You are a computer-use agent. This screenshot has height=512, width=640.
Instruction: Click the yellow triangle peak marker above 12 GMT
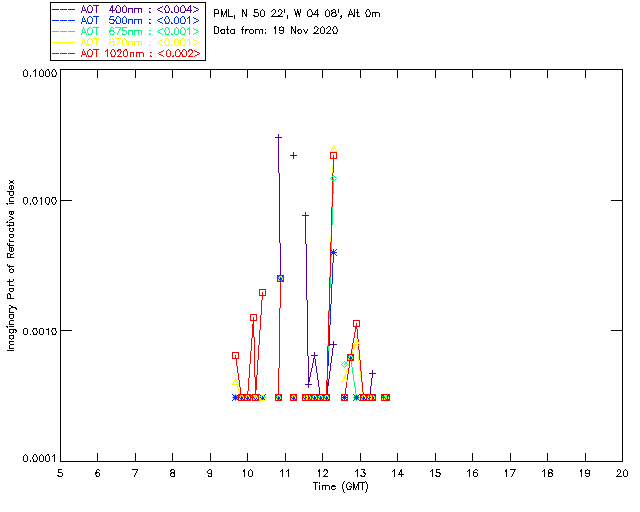334,149
